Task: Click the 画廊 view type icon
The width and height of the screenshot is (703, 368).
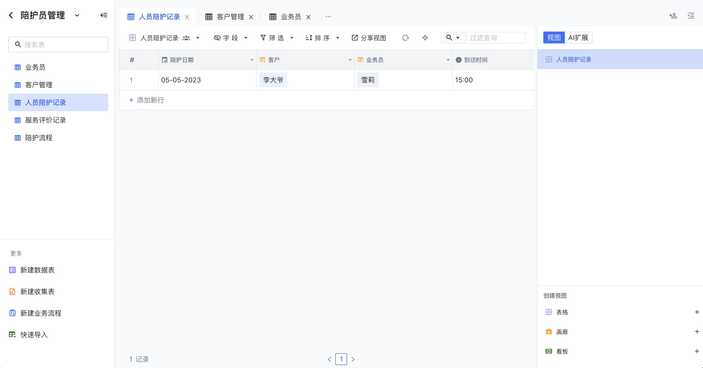Action: click(x=548, y=332)
